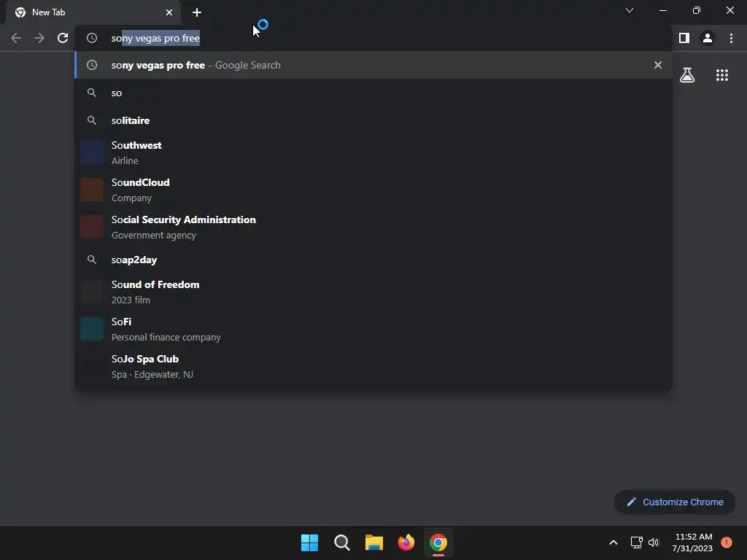Click the Customize Chrome button
This screenshot has width=747, height=560.
click(675, 502)
